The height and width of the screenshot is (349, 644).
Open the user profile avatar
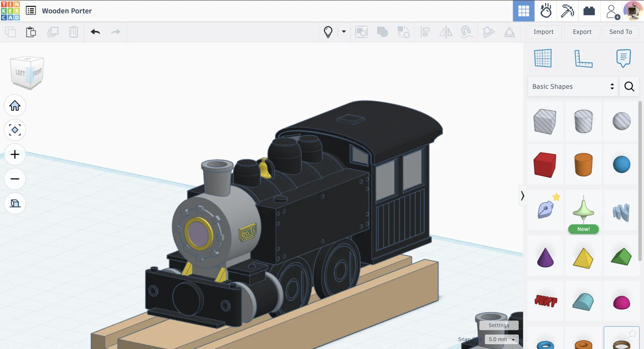[x=633, y=11]
